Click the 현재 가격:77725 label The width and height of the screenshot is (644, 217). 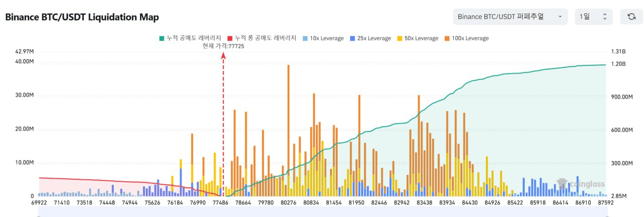(223, 46)
